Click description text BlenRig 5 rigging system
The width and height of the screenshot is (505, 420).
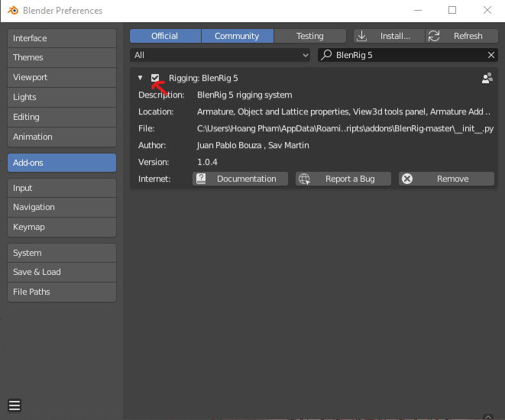[244, 95]
